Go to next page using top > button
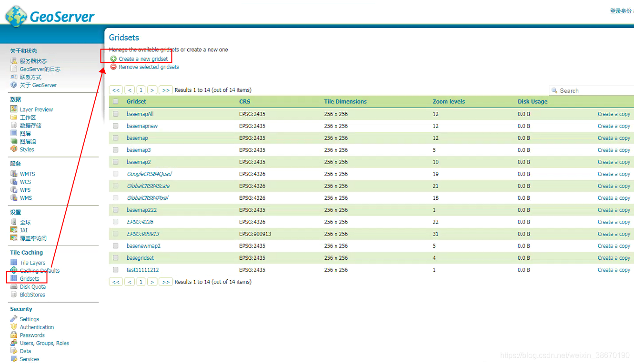This screenshot has height=364, width=634. click(x=152, y=90)
